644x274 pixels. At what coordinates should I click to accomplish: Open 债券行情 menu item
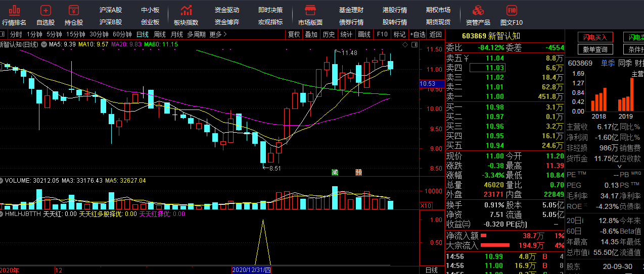pos(351,22)
